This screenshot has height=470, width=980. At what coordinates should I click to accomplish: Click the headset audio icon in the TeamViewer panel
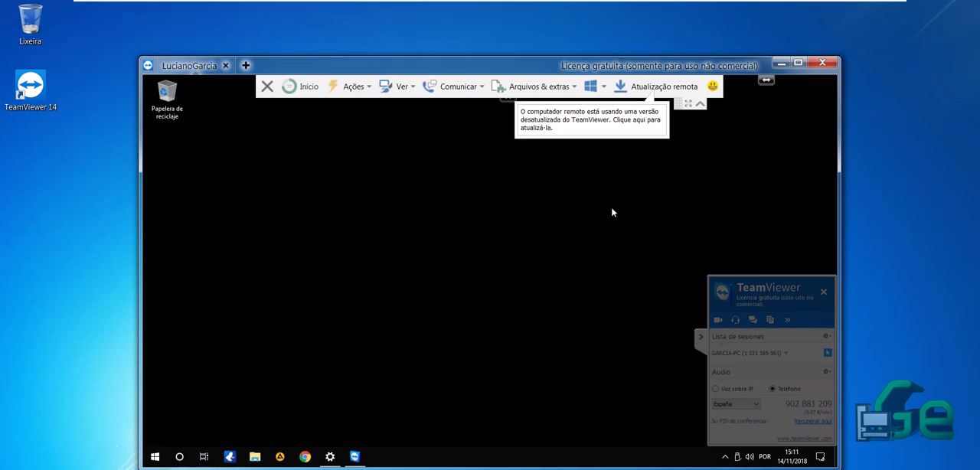click(x=735, y=320)
